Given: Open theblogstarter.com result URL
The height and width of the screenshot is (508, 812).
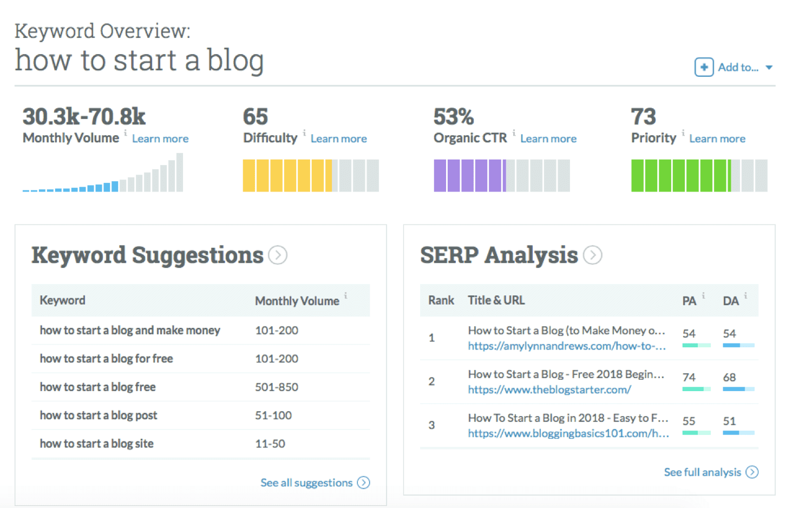Looking at the screenshot, I should tap(549, 390).
